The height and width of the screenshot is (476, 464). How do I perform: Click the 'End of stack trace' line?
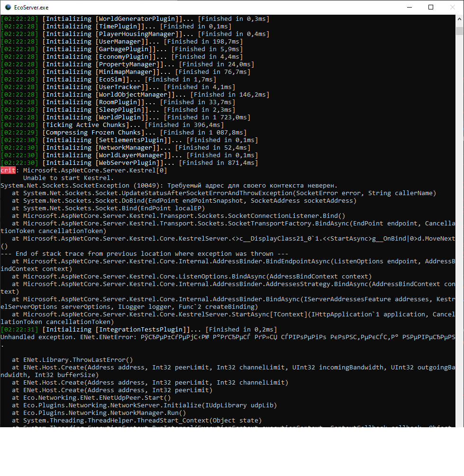click(x=145, y=254)
